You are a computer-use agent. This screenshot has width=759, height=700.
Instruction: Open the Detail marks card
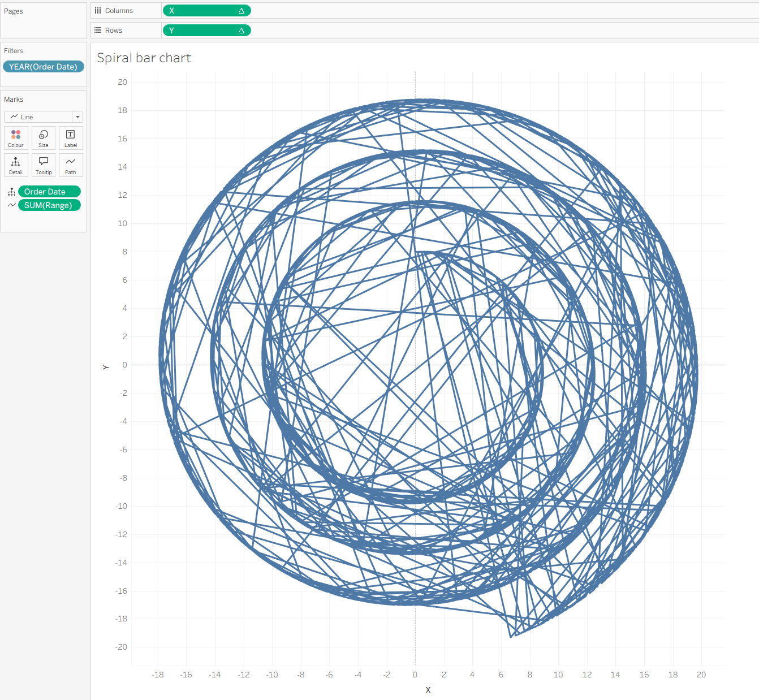(x=16, y=165)
